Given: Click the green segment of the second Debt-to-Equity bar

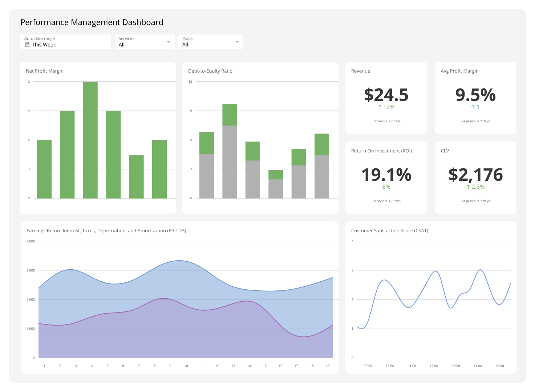Looking at the screenshot, I should click(229, 114).
